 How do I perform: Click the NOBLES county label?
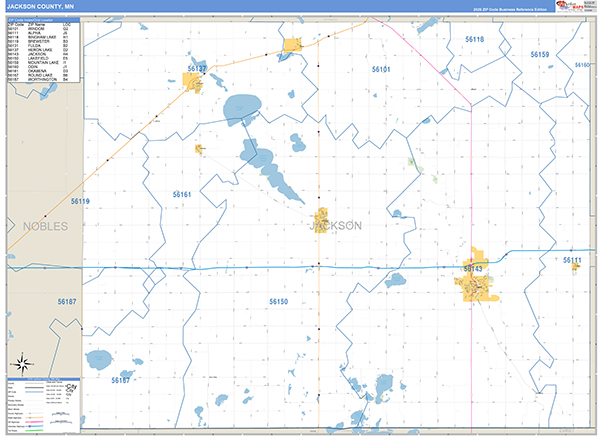[x=44, y=227]
